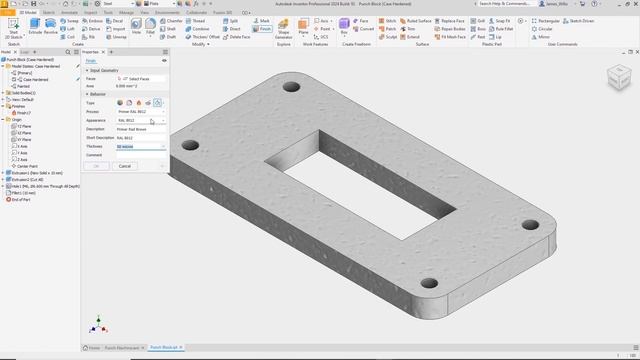Viewport: 640px width, 360px height.
Task: Switch to the Sketch ribbon tab
Action: [48, 13]
